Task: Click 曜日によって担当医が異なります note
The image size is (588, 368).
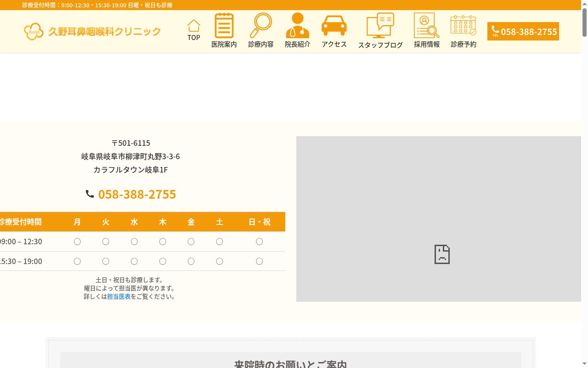Action: 130,288
